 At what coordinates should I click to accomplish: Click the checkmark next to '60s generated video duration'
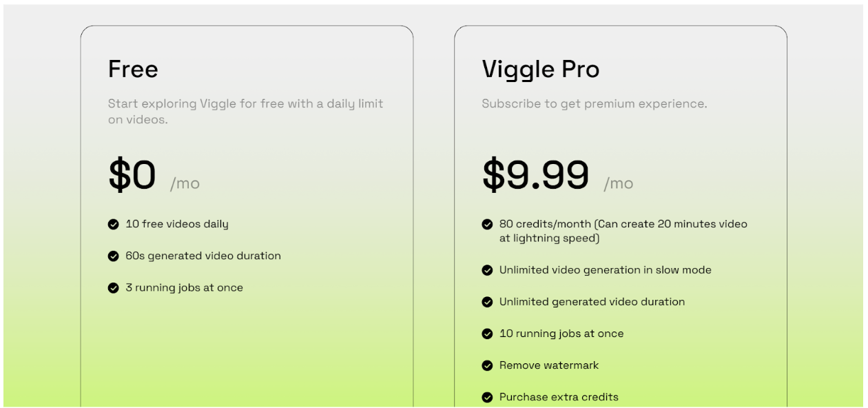[x=114, y=256]
